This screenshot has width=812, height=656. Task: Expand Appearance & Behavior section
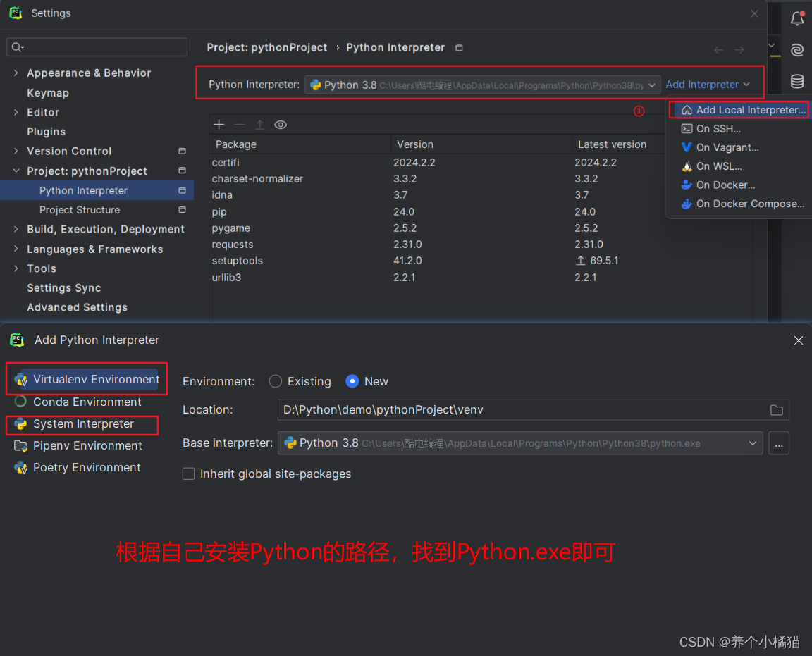(16, 73)
